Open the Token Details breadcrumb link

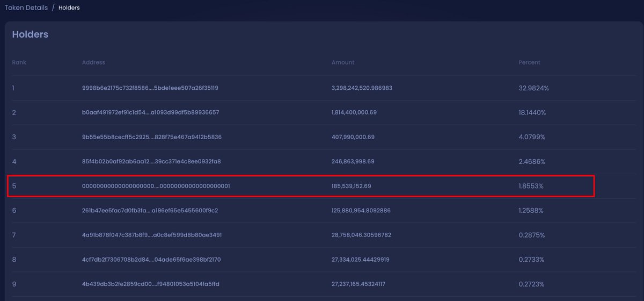coord(26,8)
